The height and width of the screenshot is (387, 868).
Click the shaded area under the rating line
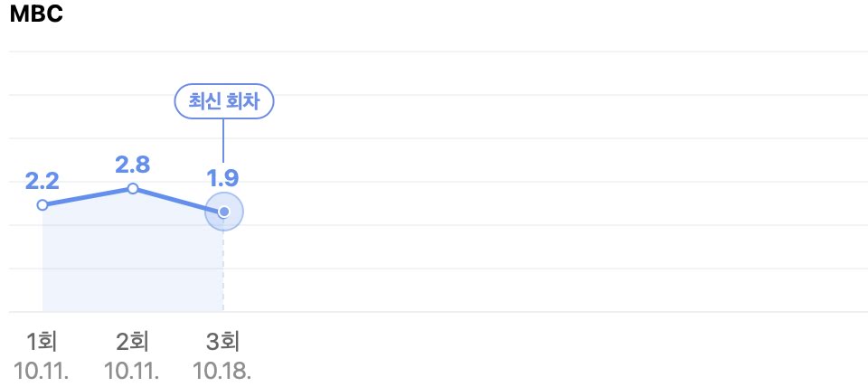(x=133, y=260)
